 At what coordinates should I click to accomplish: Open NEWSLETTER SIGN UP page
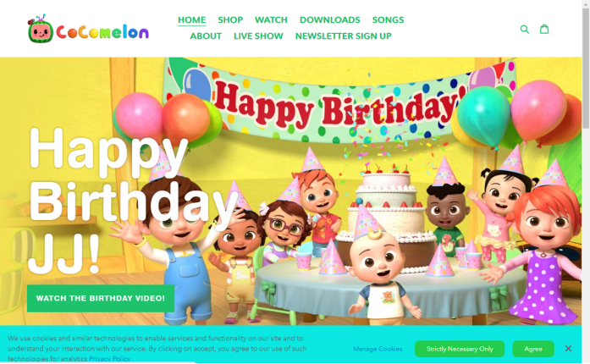coord(343,36)
